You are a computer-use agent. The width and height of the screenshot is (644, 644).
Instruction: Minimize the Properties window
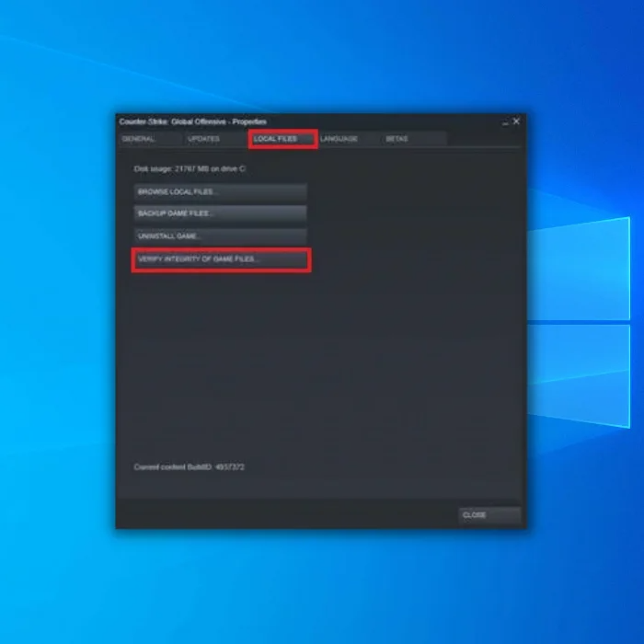coord(505,122)
